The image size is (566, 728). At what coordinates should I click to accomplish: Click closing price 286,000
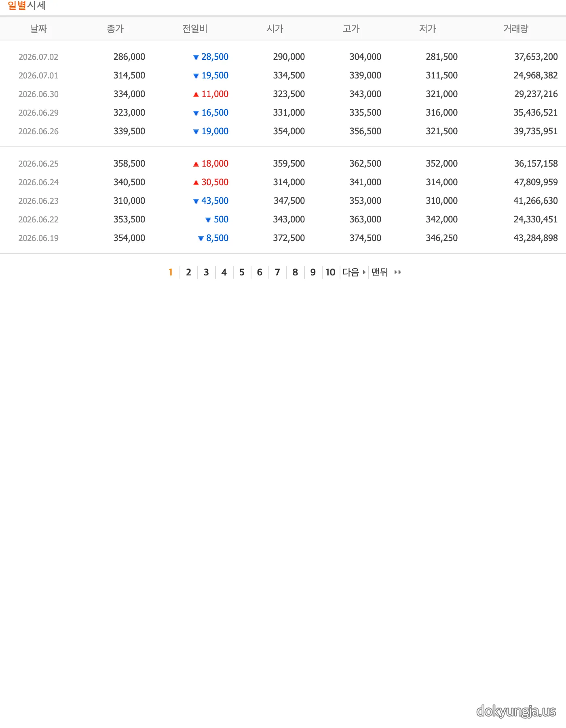coord(129,57)
